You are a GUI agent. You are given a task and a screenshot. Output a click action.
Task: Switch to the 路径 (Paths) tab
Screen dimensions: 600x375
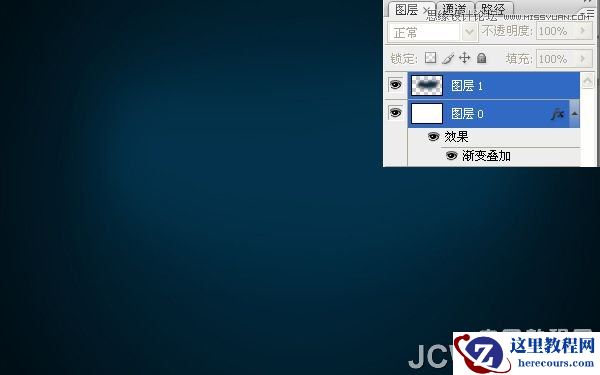coord(494,8)
